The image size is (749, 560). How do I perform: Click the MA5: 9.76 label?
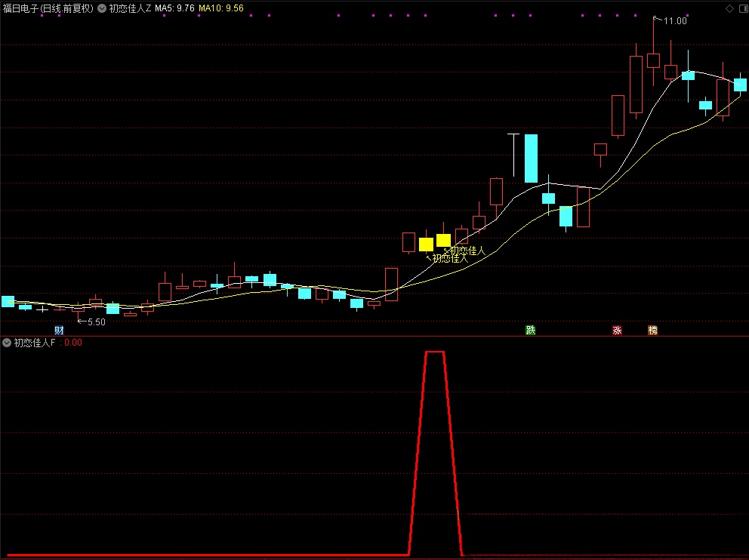click(x=174, y=9)
